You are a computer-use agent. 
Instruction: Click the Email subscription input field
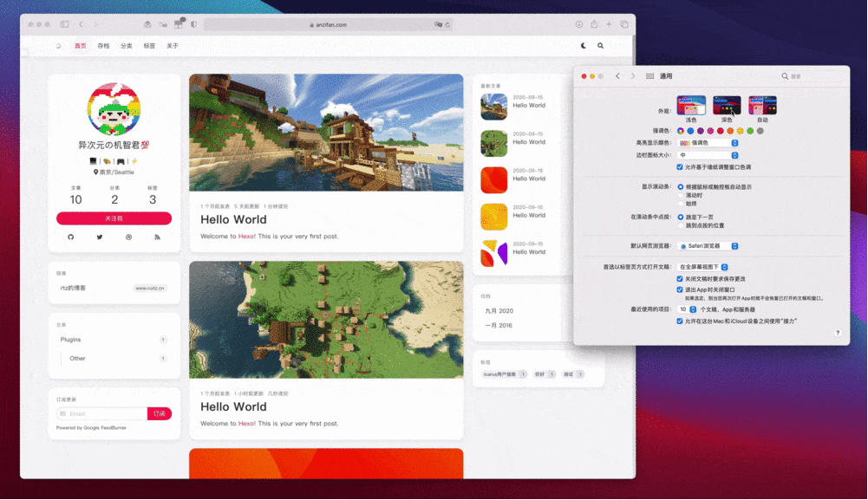click(x=101, y=413)
